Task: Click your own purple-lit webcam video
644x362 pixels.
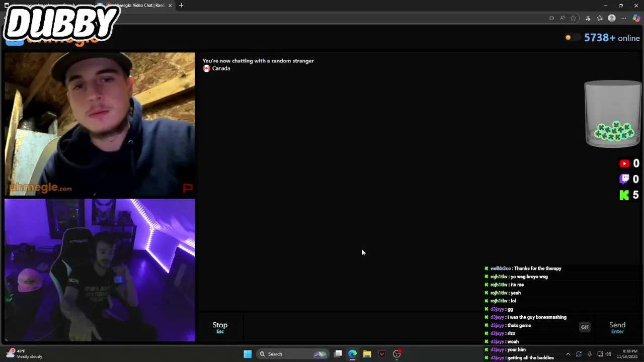Action: pyautogui.click(x=100, y=270)
